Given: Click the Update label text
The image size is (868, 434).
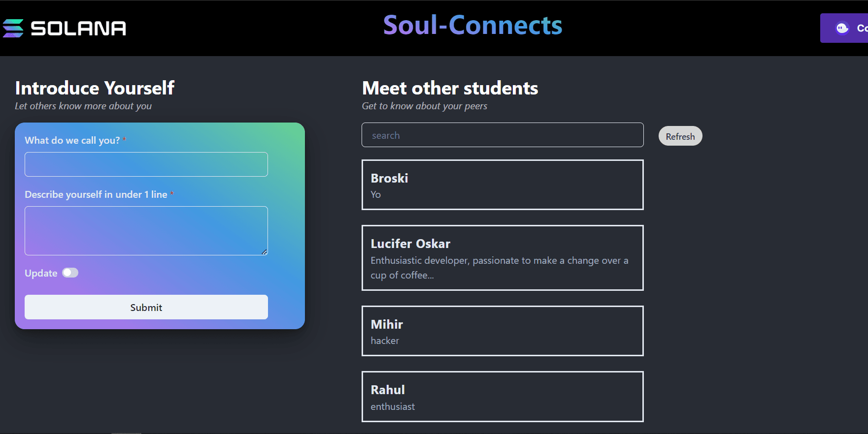Looking at the screenshot, I should point(41,273).
